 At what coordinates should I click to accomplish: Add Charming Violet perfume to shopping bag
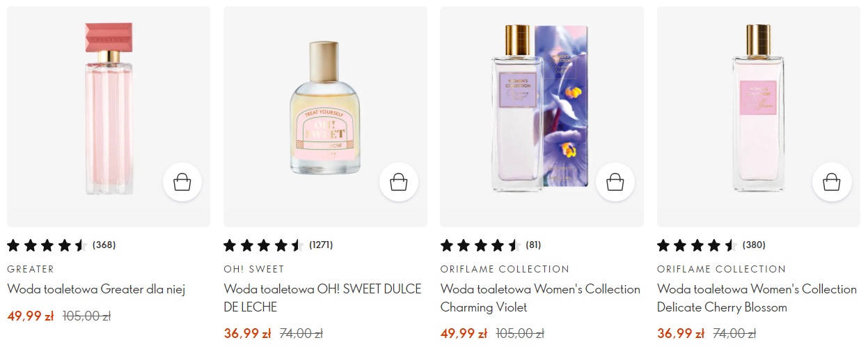(x=615, y=183)
